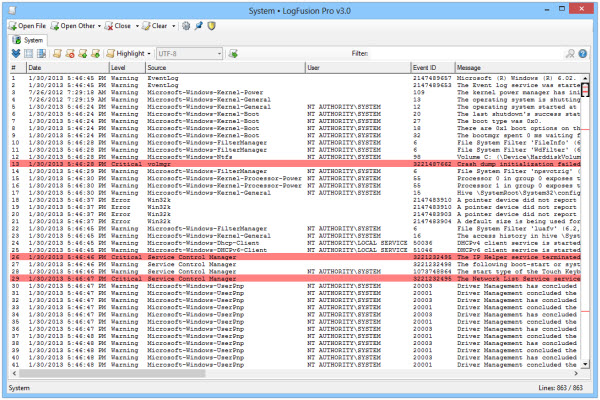Select row 41 'Microsoft-Windows-UserPnp'
This screenshot has width=600, height=400.
[295, 365]
